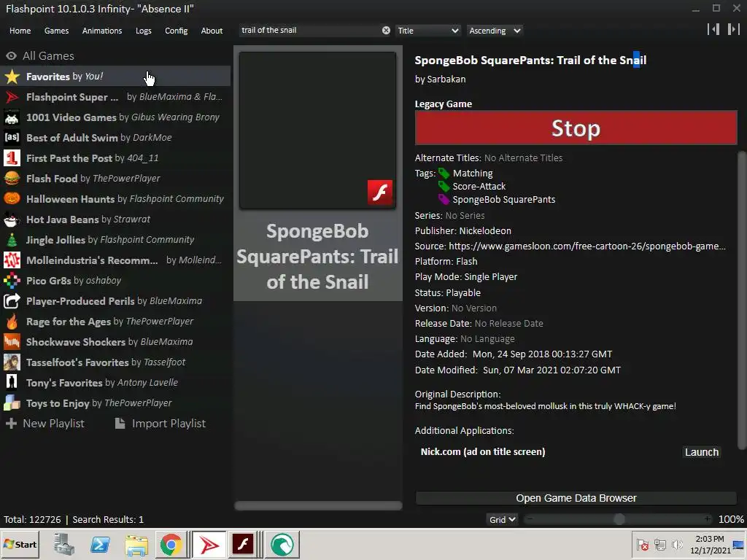Click the Flashpoint Super playlist icon

tap(12, 97)
